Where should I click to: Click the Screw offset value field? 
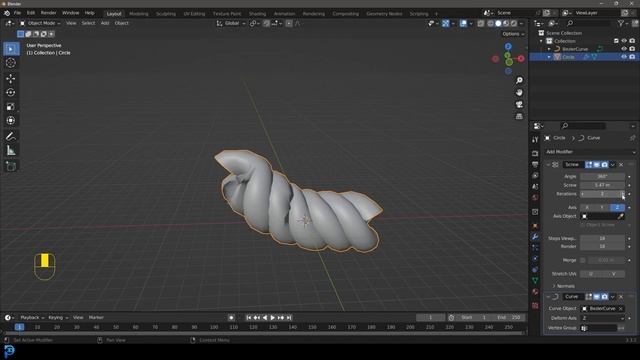point(602,185)
